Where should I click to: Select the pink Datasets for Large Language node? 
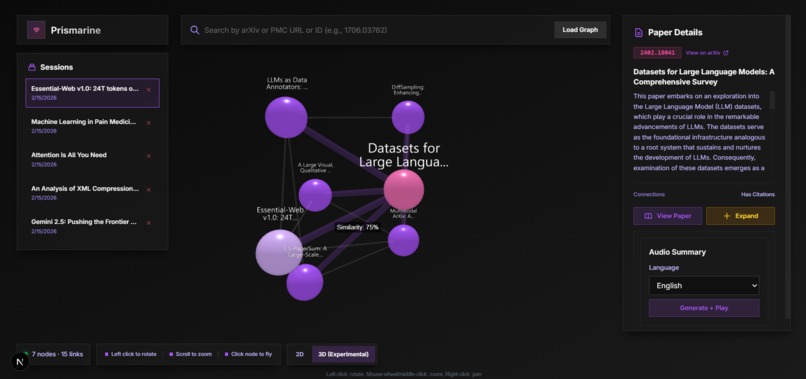point(404,190)
